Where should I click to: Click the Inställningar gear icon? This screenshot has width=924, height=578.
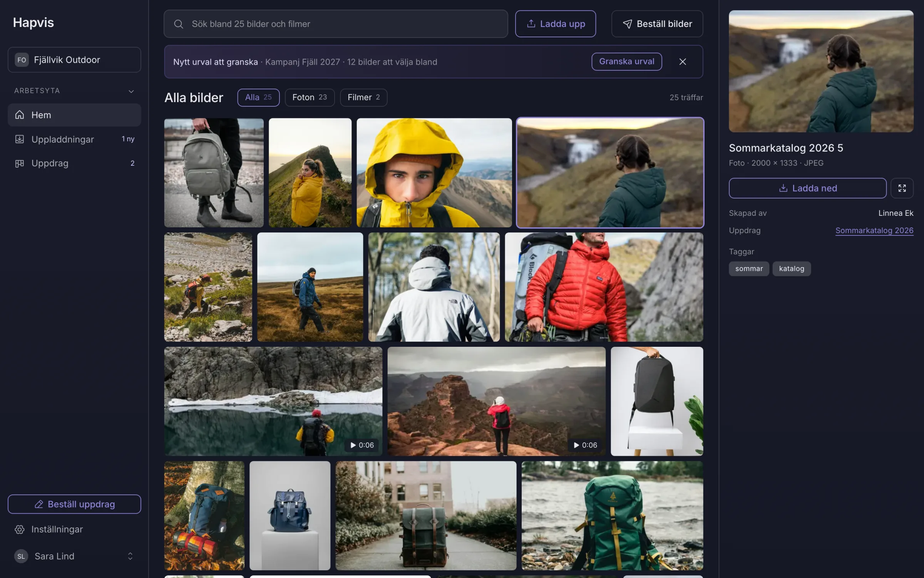click(x=20, y=529)
